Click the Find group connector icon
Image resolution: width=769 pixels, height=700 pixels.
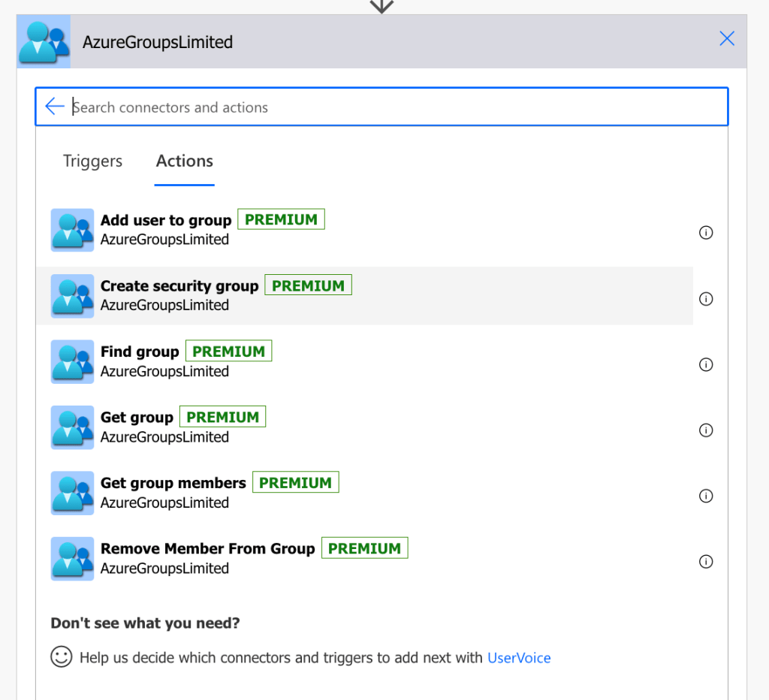pos(72,361)
